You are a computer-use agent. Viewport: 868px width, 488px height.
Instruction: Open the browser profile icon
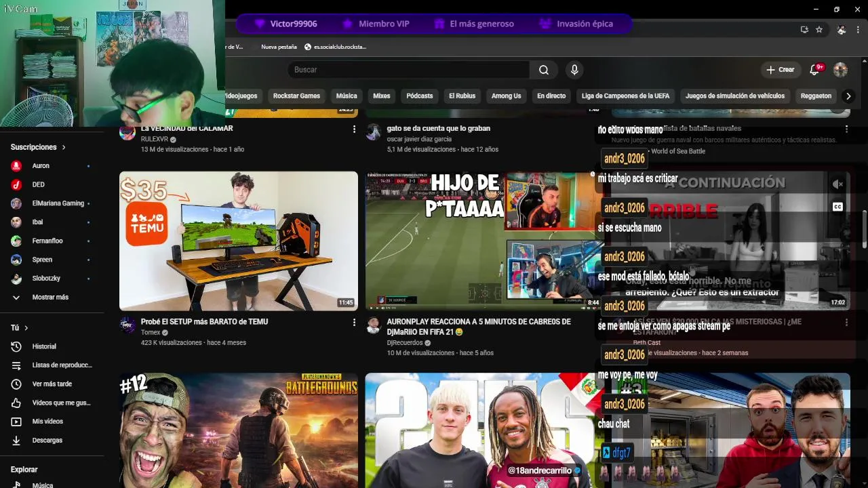pyautogui.click(x=841, y=30)
